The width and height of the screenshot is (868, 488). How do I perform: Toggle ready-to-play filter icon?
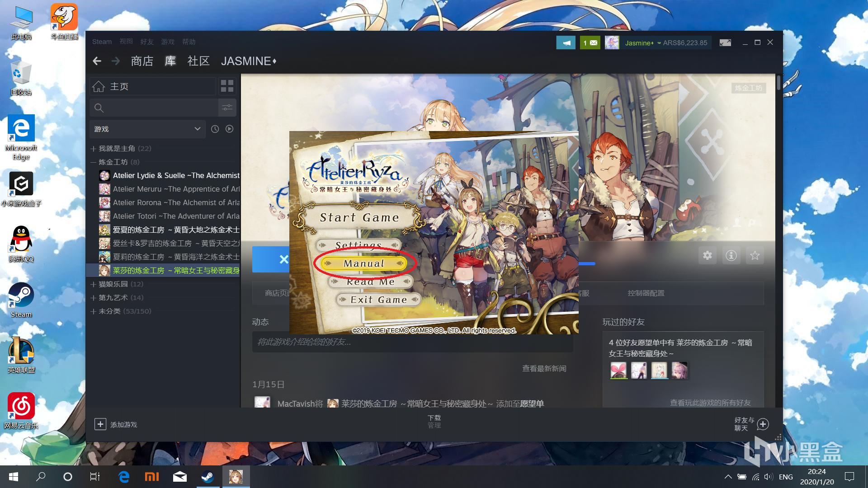[x=230, y=129]
